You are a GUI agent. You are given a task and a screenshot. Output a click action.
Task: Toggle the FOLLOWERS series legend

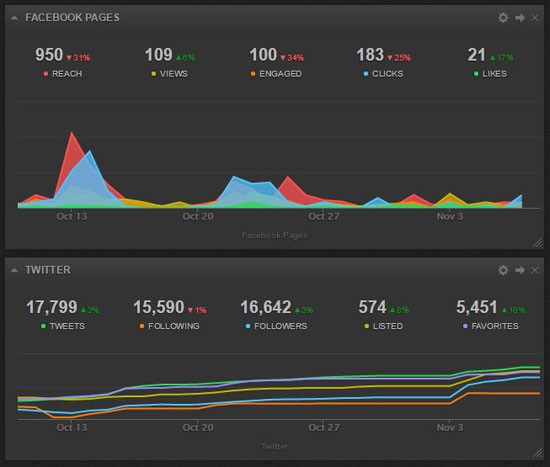(276, 326)
